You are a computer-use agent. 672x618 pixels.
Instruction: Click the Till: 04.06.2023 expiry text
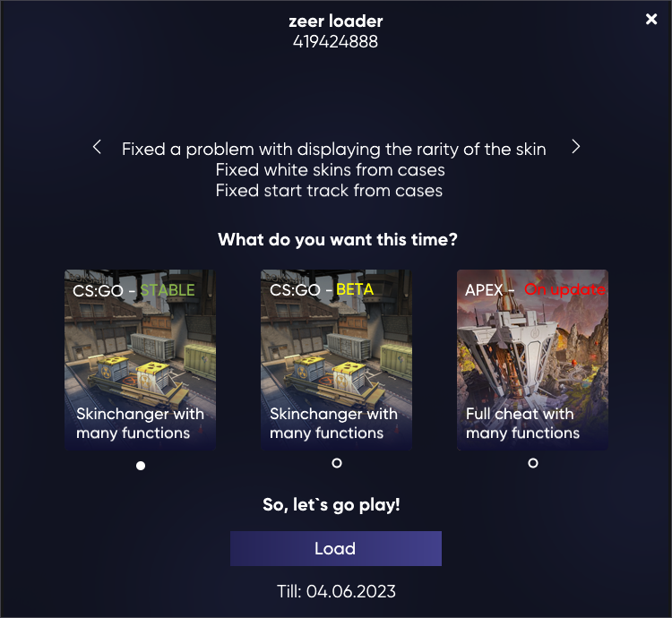(336, 591)
